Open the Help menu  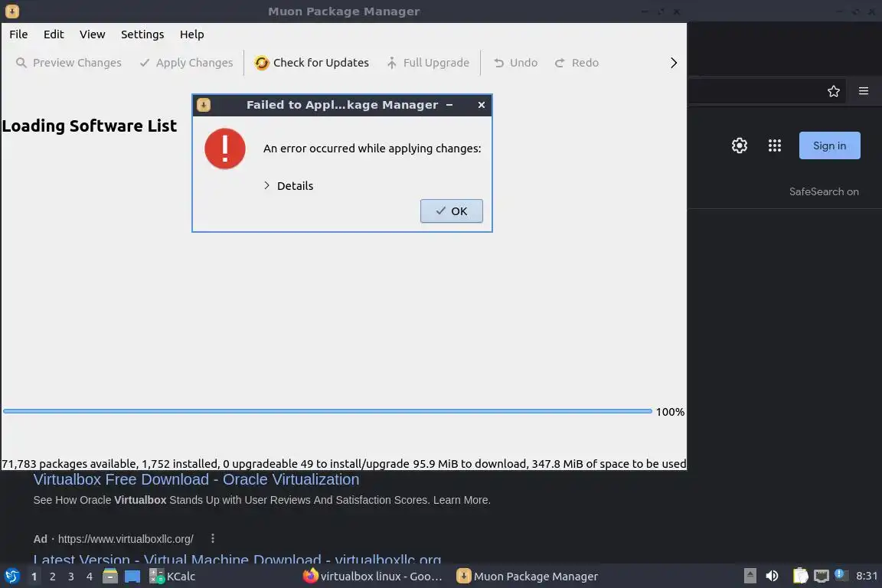(192, 34)
